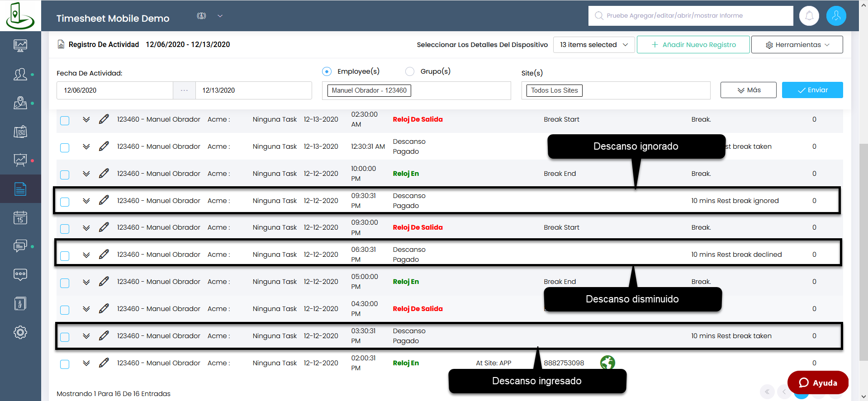Screen dimensions: 868x401
Task: Check the box for 02:30:00 AM entry
Action: click(65, 120)
